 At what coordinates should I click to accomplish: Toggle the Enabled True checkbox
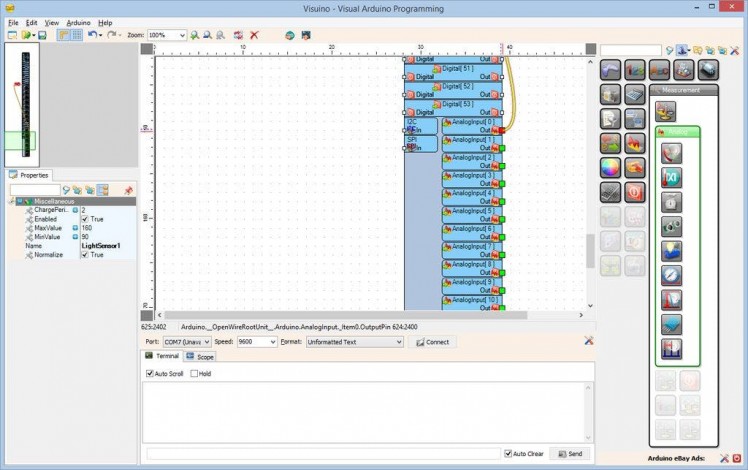(85, 219)
